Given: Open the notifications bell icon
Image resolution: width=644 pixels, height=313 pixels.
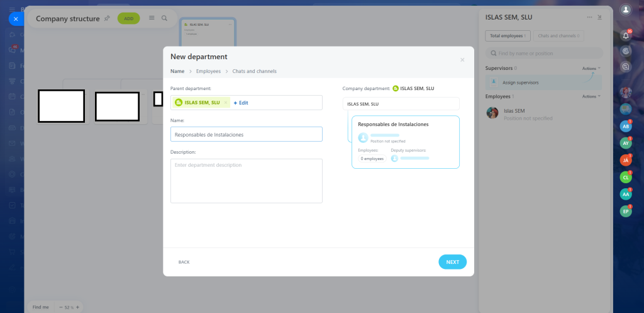Looking at the screenshot, I should tap(625, 36).
